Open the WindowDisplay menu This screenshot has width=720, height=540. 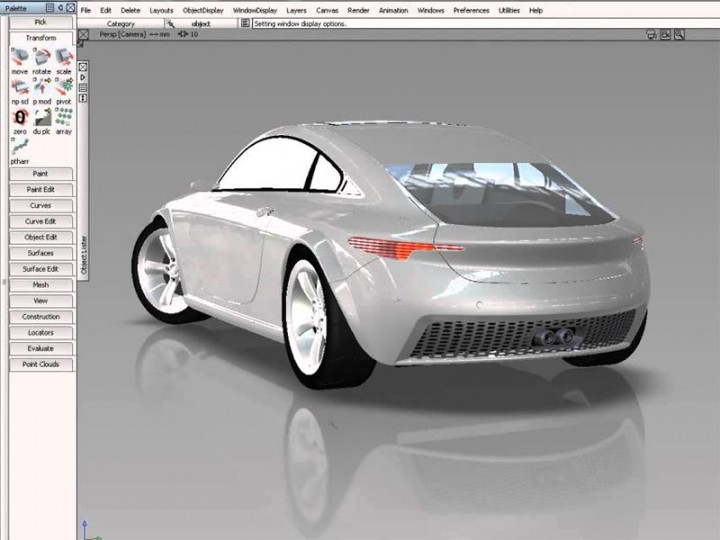pyautogui.click(x=255, y=10)
